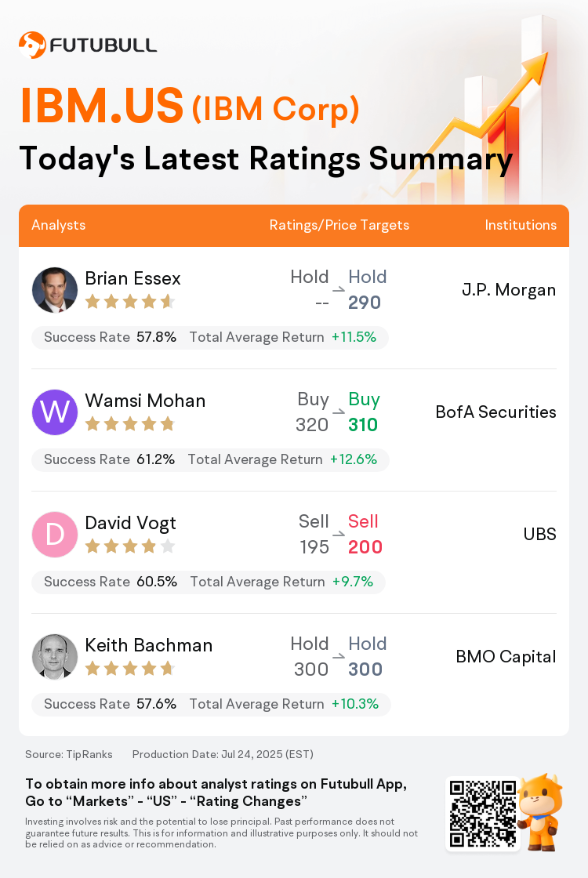The width and height of the screenshot is (588, 878).
Task: Select the Ratings/Price Targets column header
Action: tap(339, 225)
